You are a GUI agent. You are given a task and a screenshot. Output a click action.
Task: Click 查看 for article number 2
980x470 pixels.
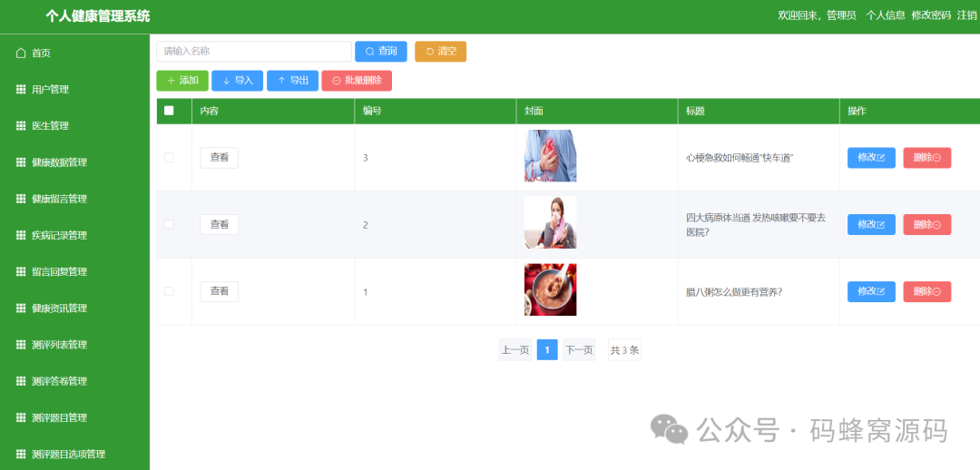[x=220, y=224]
